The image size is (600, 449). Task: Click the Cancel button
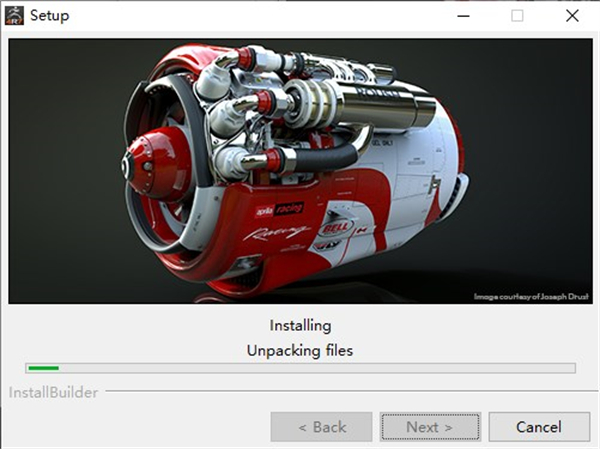tap(539, 427)
